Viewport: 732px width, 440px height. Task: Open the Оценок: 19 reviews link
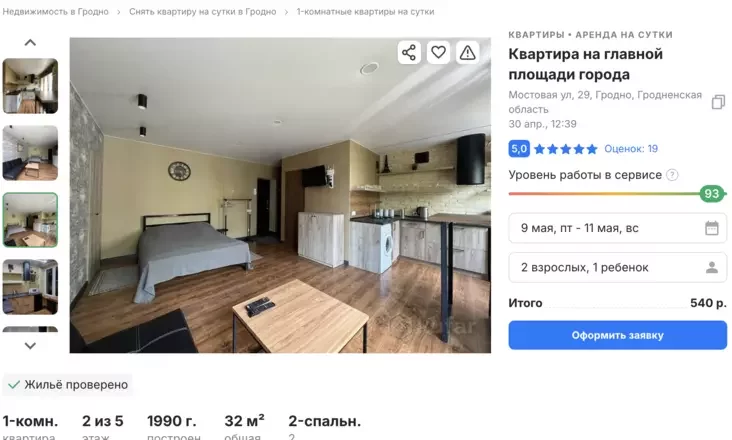click(x=631, y=149)
